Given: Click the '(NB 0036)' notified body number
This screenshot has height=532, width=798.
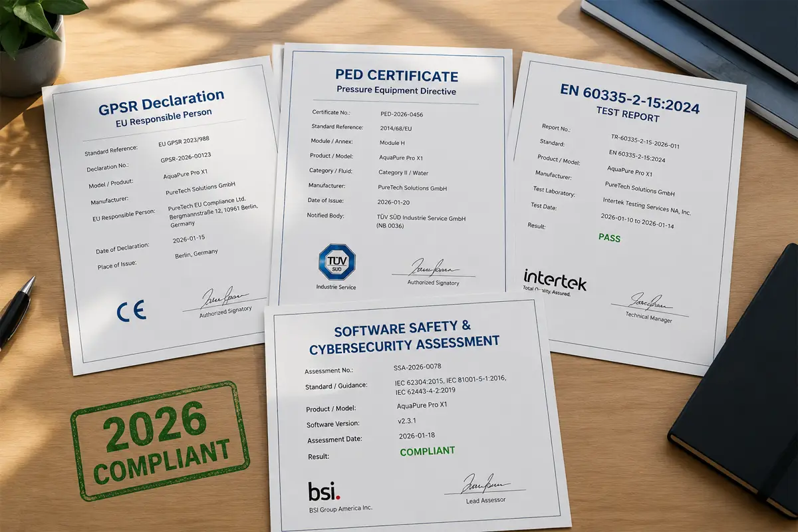Looking at the screenshot, I should coord(392,227).
